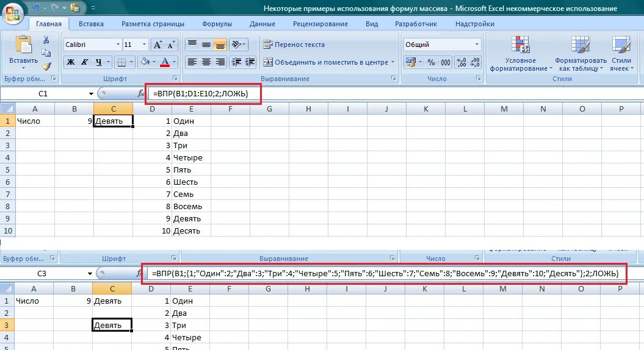This screenshot has width=644, height=350.
Task: Open Форматировать как таблицу gallery
Action: pyautogui.click(x=581, y=53)
